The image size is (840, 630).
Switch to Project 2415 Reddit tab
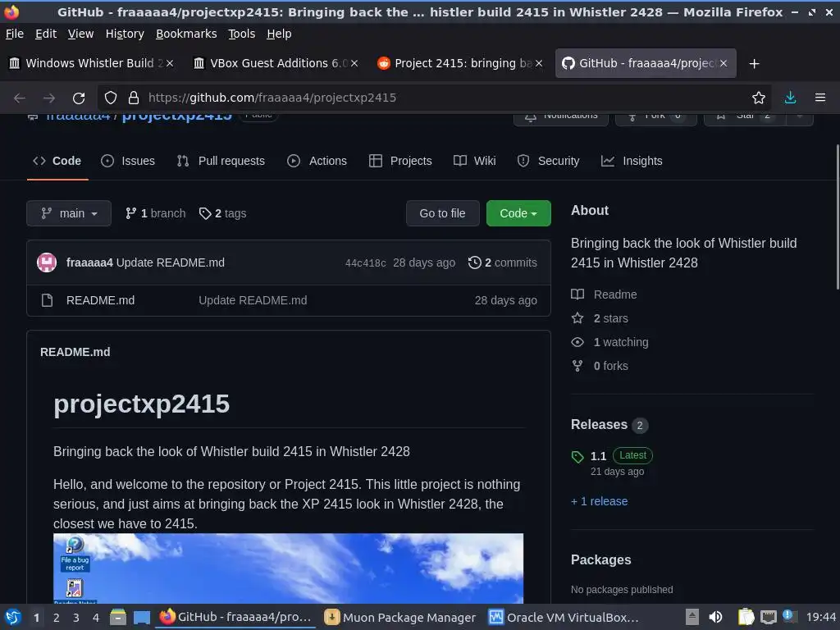click(x=459, y=63)
